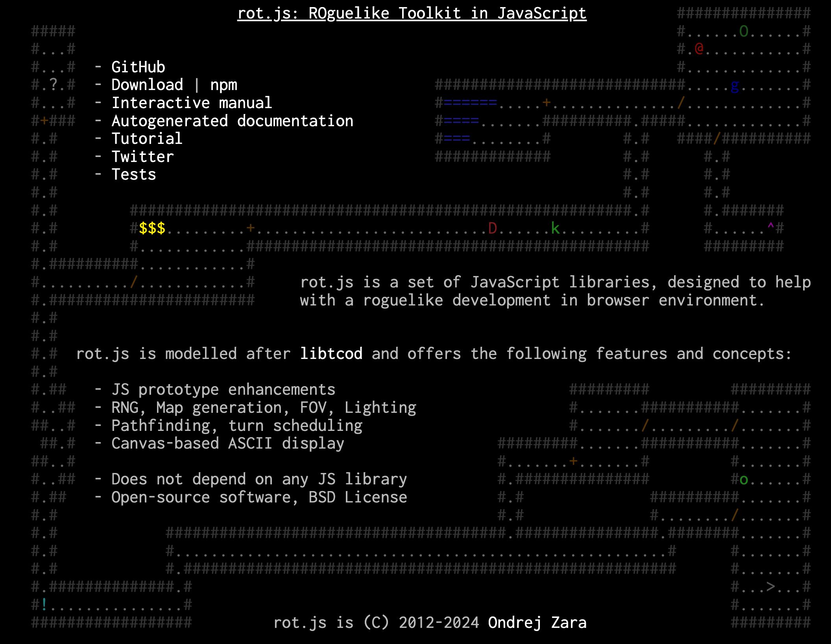
Task: Click the rot.js title heading
Action: point(415,11)
